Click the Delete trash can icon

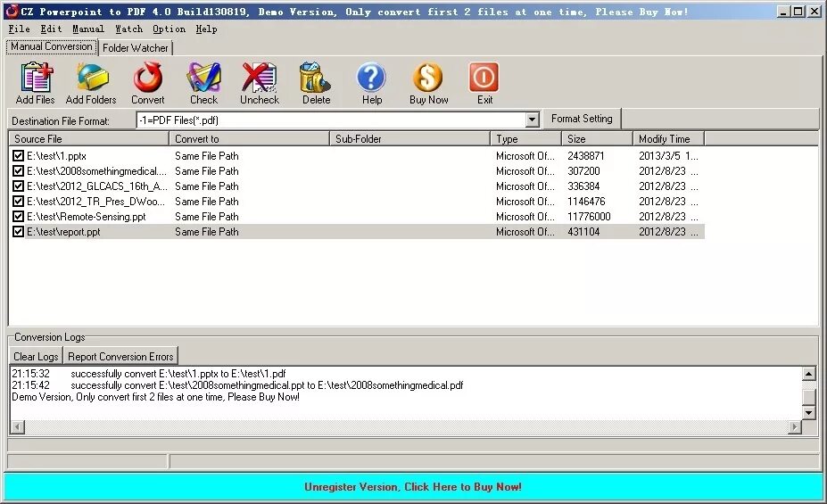pos(316,78)
